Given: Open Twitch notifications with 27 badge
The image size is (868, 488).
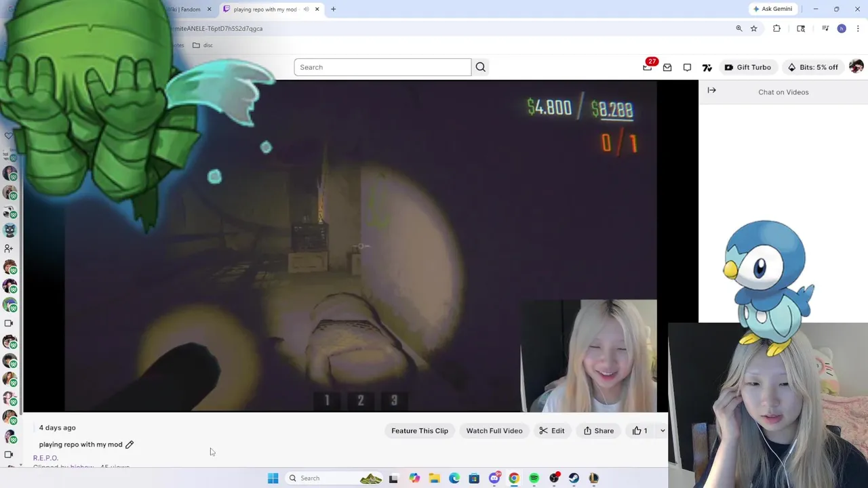Looking at the screenshot, I should (648, 66).
